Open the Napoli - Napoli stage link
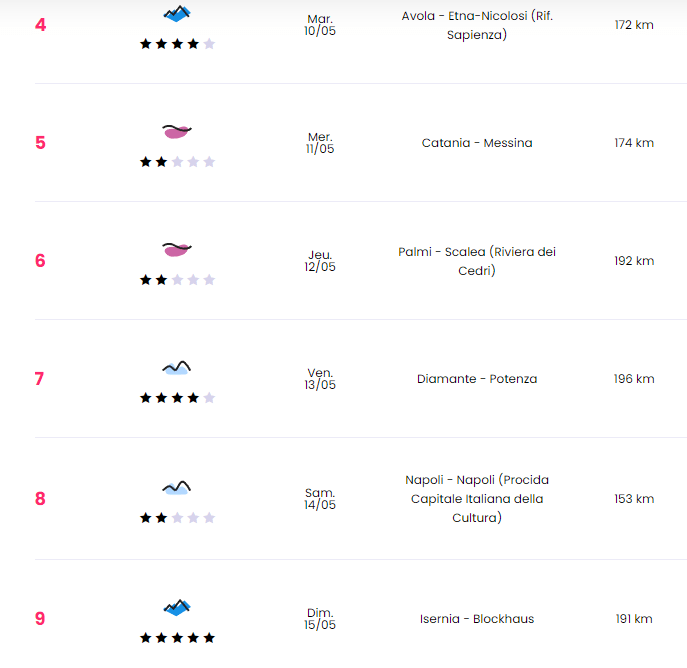Screen dimensions: 687x668 pos(476,498)
